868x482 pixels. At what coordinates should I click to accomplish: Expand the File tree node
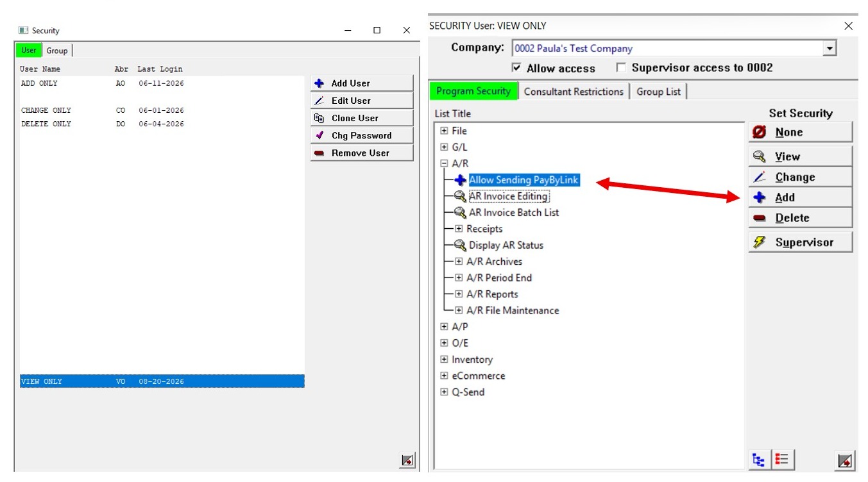click(444, 131)
